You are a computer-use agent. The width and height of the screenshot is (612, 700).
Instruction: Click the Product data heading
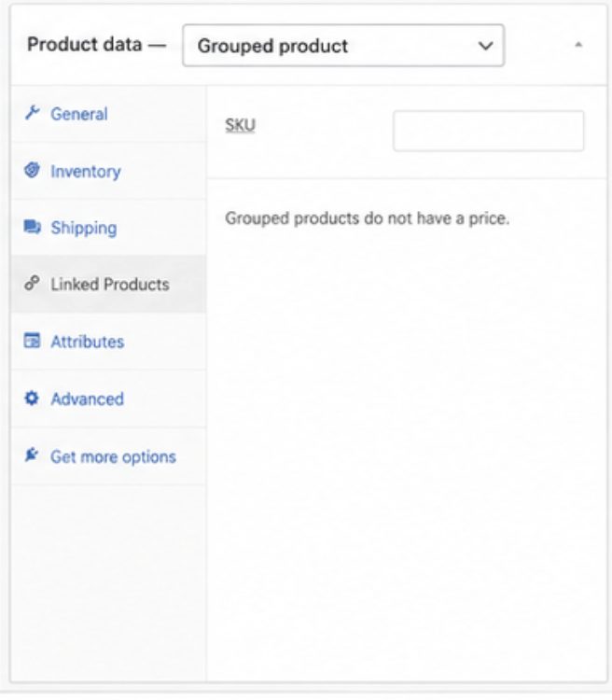pos(84,45)
